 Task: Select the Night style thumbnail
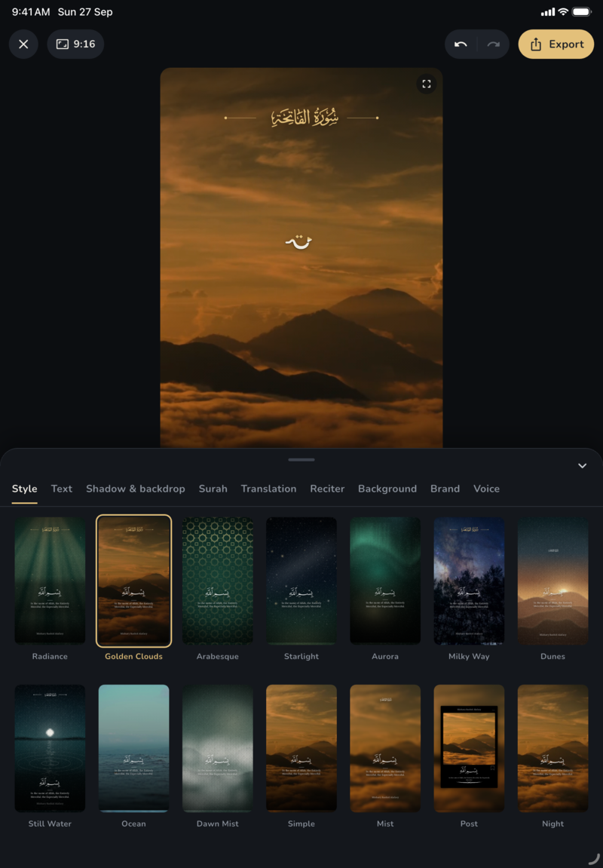coord(552,748)
